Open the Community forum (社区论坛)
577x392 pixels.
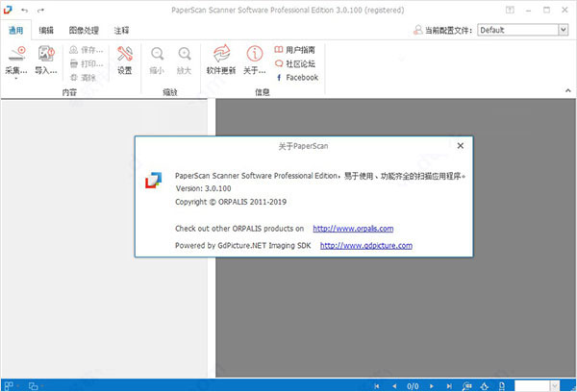(295, 63)
